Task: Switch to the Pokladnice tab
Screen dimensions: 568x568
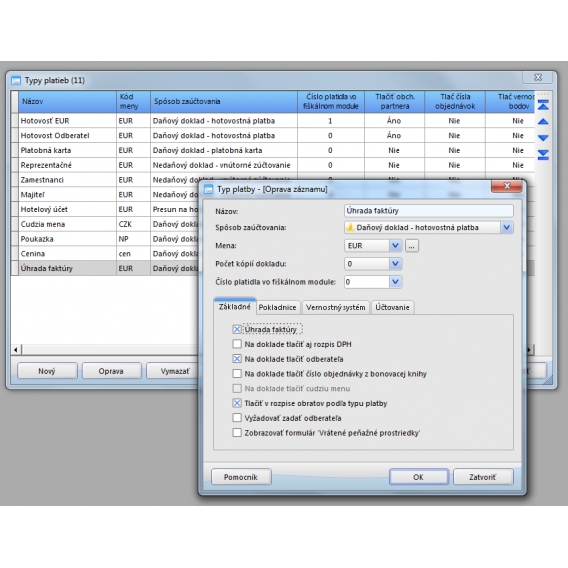Action: 277,308
